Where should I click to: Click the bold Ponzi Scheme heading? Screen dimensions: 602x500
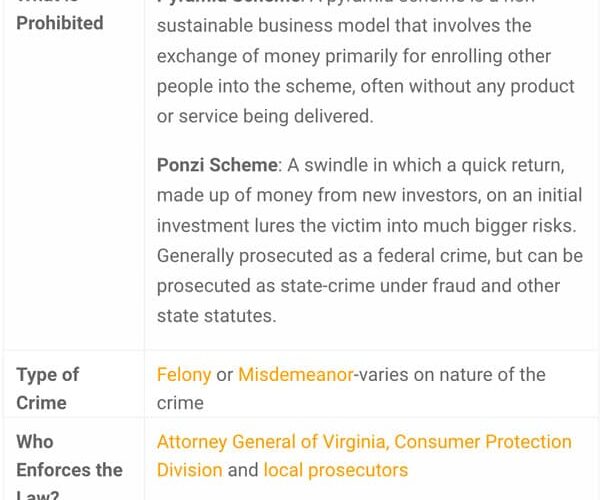pos(217,165)
